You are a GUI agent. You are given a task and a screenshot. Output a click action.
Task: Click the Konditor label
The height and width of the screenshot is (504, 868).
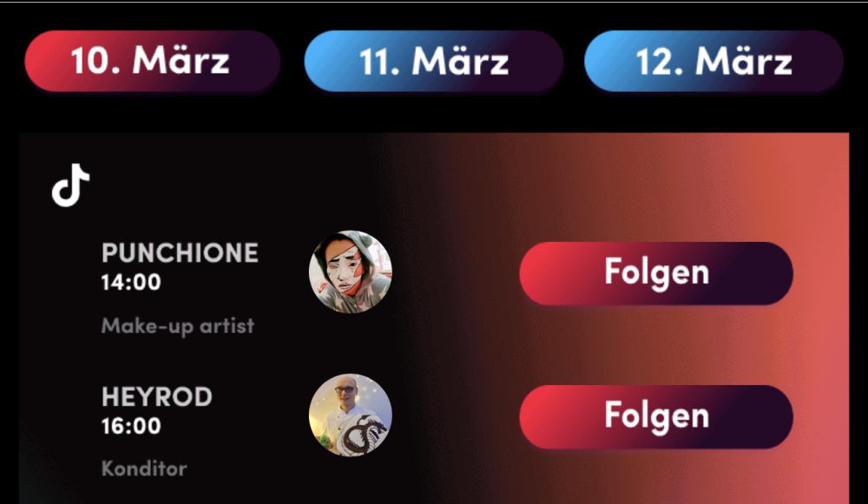point(144,468)
